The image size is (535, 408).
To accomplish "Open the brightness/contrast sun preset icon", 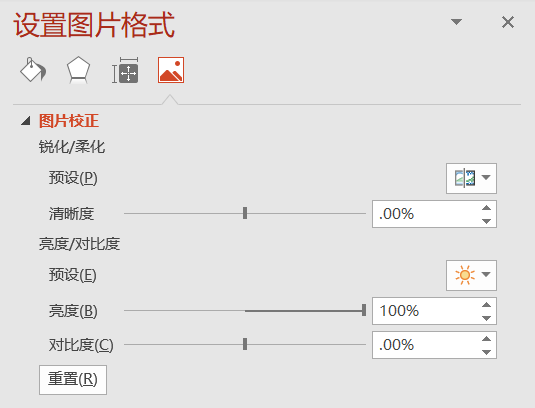I will (465, 275).
